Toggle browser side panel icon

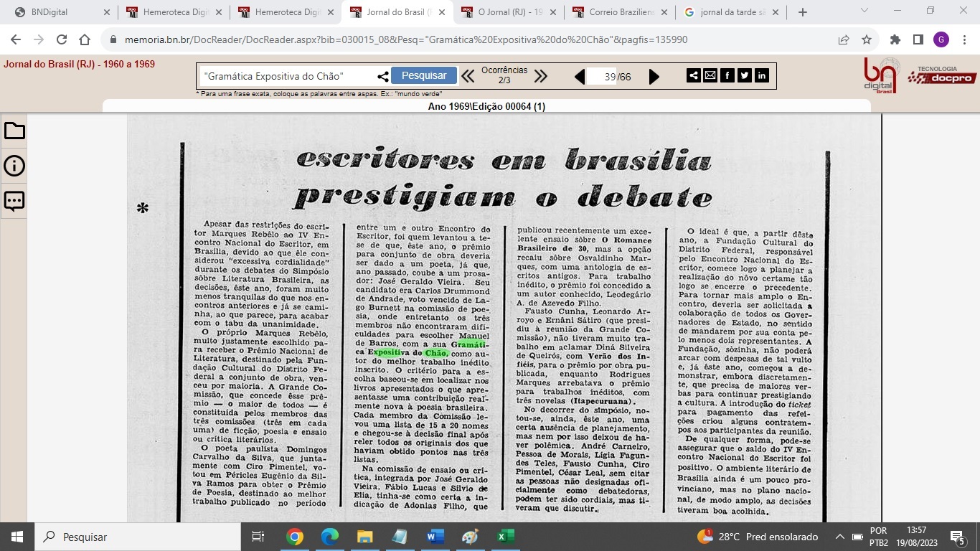(918, 39)
